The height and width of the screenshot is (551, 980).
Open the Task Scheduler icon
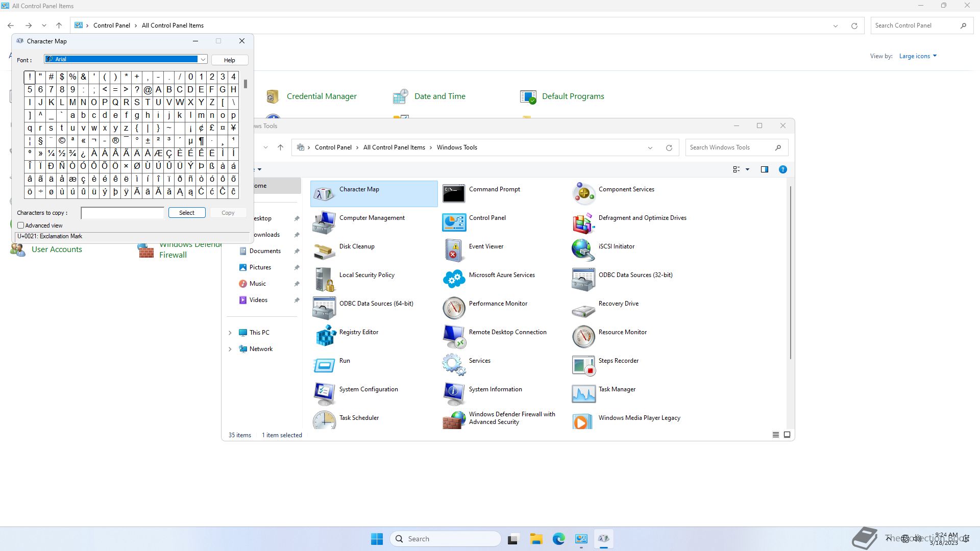[x=325, y=421]
